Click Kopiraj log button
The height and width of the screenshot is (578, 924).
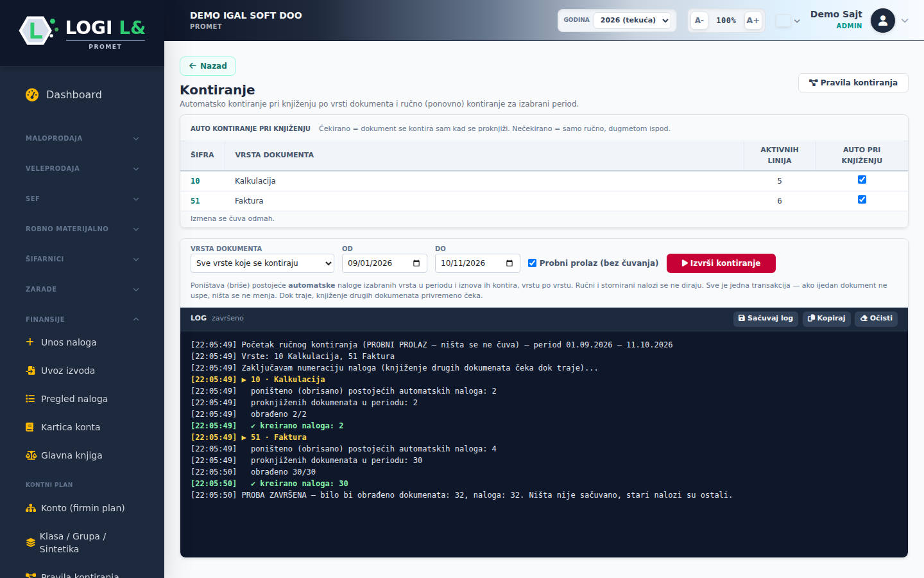click(826, 319)
